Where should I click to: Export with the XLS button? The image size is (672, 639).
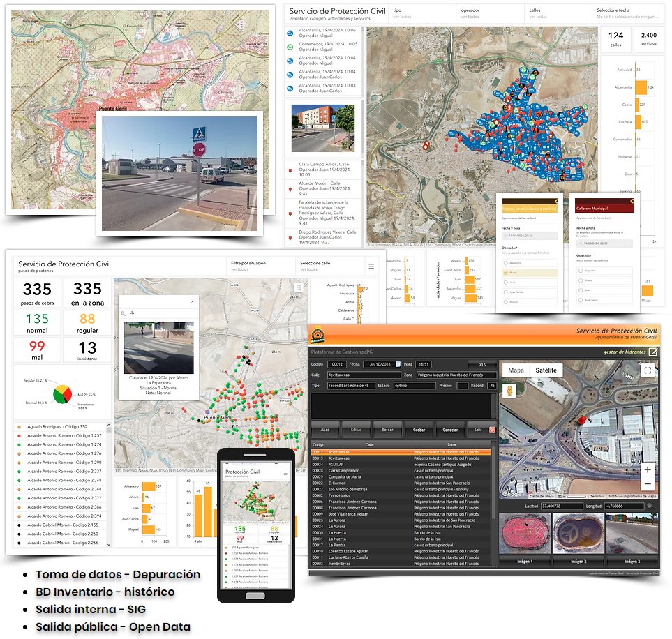point(482,364)
